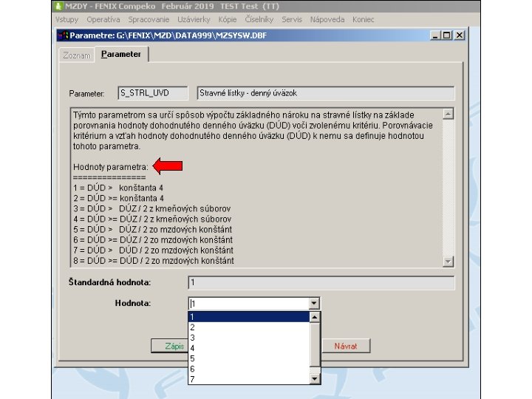Image resolution: width=532 pixels, height=399 pixels.
Task: Click the dropdown list scrollbar thumb
Action: [315, 345]
